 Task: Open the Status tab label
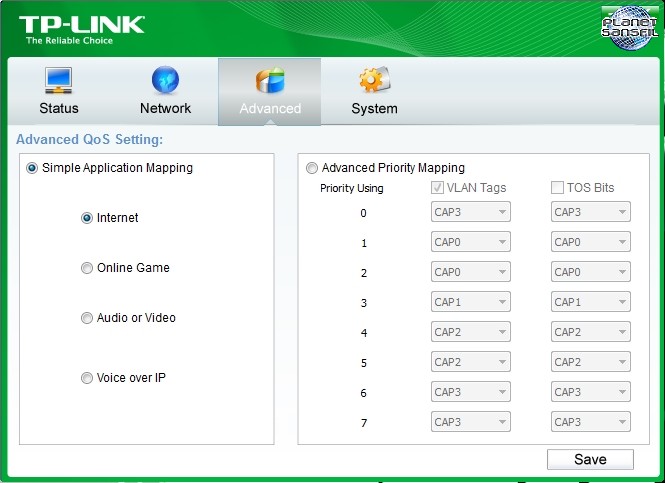tap(59, 108)
